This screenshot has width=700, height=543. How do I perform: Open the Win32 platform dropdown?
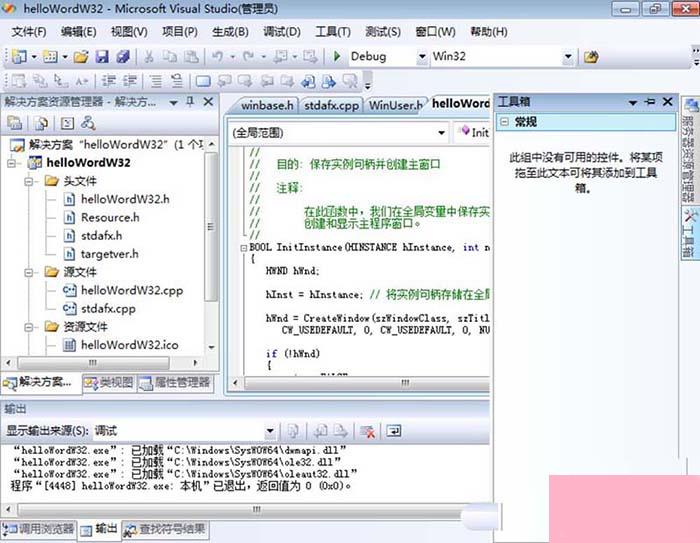tap(568, 57)
